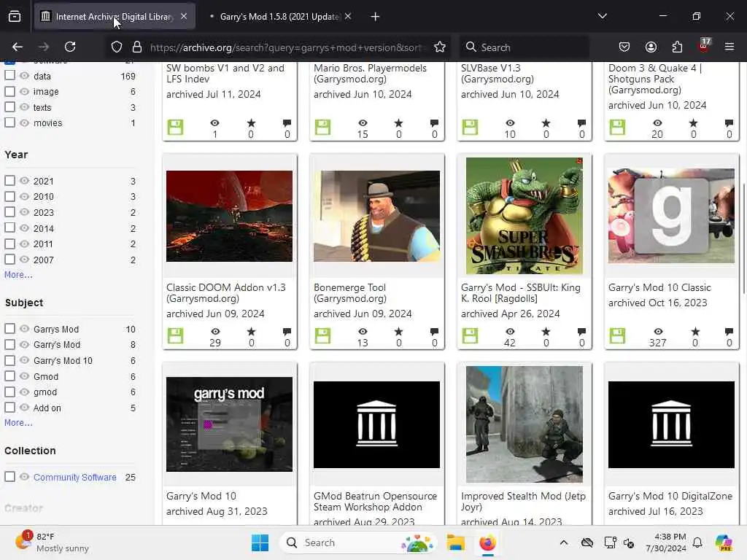This screenshot has height=560, width=747.
Task: Open Copilot preview icon in taskbar
Action: point(724,542)
